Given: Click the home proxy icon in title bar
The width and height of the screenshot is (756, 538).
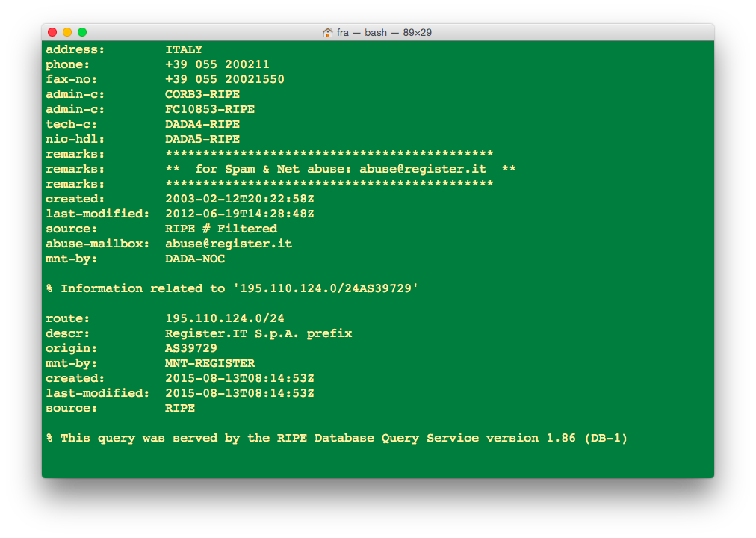Looking at the screenshot, I should tap(326, 32).
